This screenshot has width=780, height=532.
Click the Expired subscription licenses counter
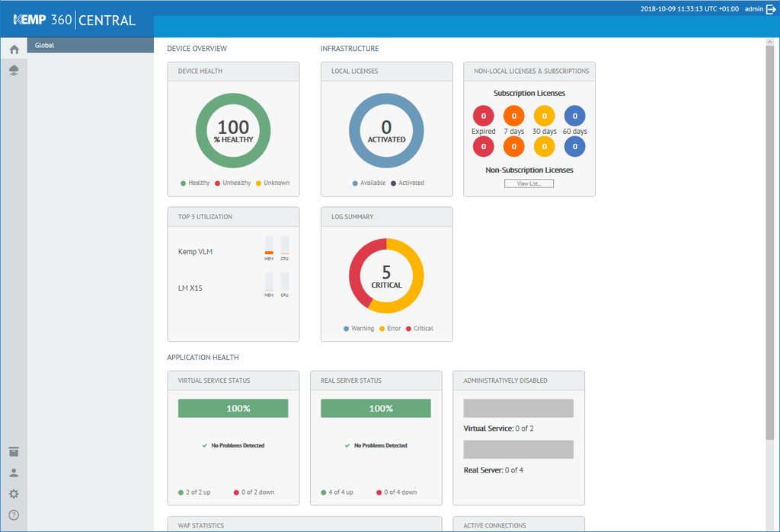click(483, 116)
